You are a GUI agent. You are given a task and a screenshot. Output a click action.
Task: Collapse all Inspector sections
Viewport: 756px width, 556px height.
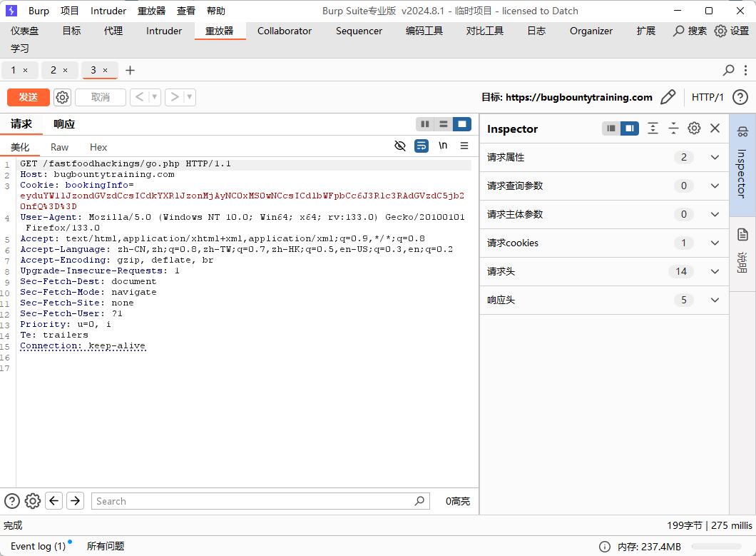673,128
